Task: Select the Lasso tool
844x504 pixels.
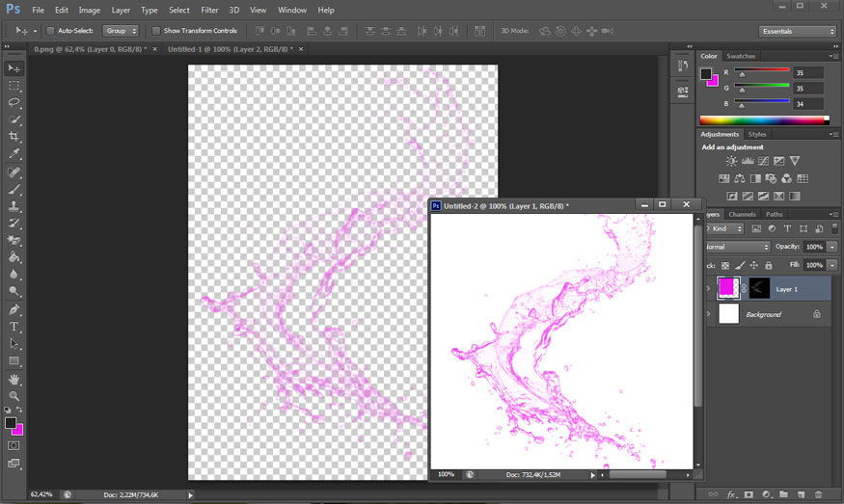Action: pyautogui.click(x=14, y=102)
